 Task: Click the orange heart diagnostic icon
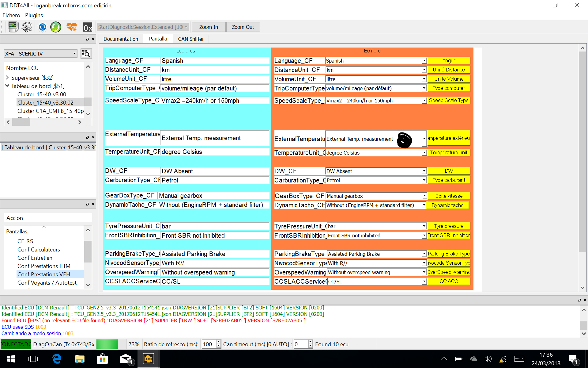tap(72, 27)
